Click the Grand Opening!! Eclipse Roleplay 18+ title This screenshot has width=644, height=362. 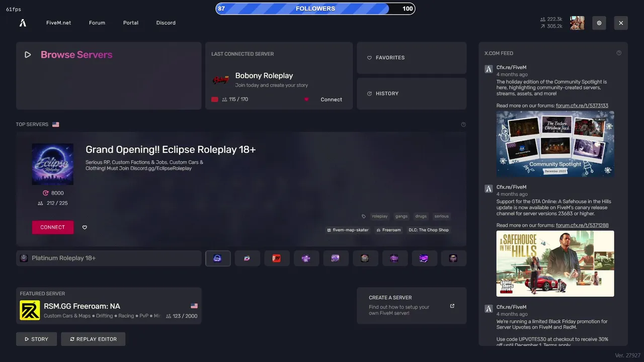point(171,150)
